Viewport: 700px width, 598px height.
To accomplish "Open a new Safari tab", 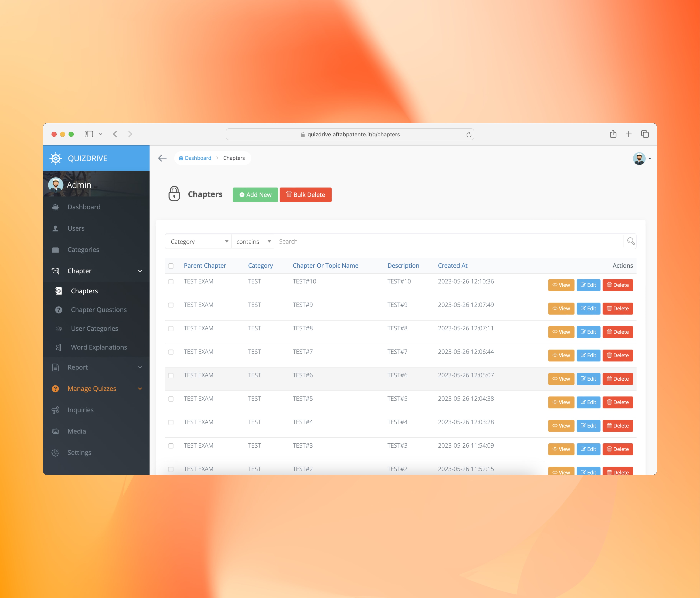I will pyautogui.click(x=628, y=134).
